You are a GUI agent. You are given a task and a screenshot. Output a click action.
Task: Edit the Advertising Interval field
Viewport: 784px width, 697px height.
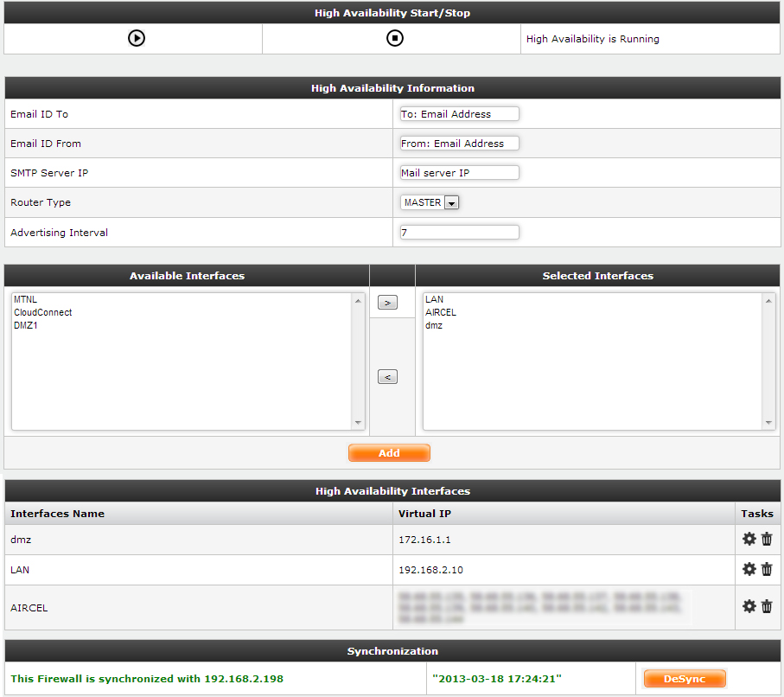(459, 232)
